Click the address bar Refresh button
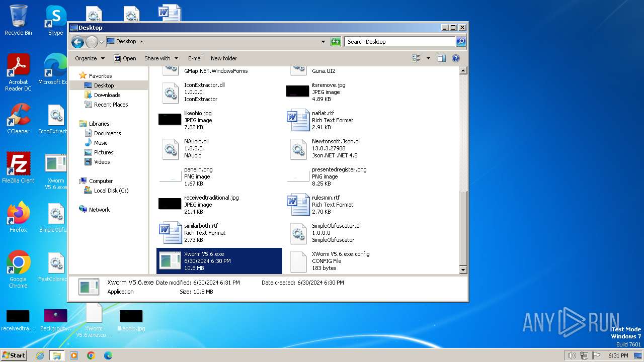This screenshot has width=644, height=362. 336,42
